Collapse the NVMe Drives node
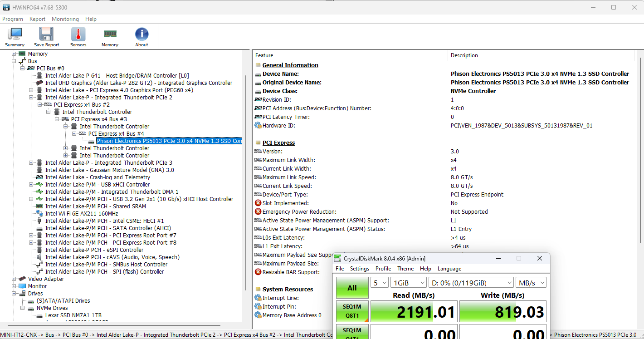Screen dimensions: 644x339 (23, 308)
